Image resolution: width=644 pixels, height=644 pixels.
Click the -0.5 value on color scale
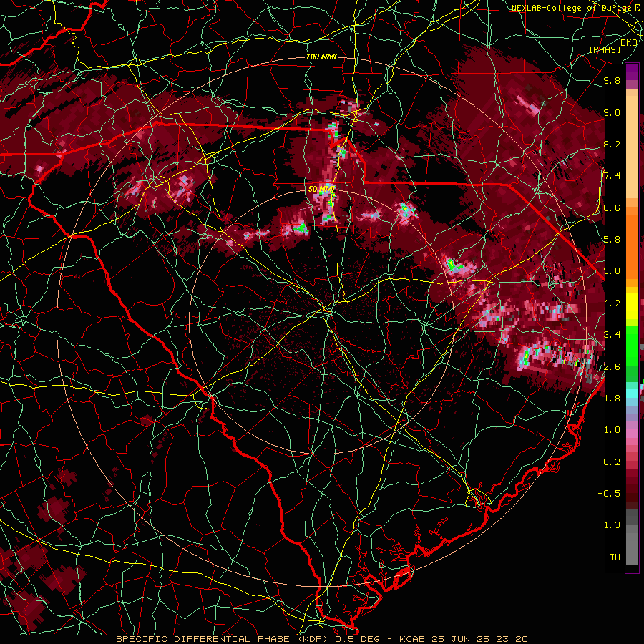click(x=609, y=493)
